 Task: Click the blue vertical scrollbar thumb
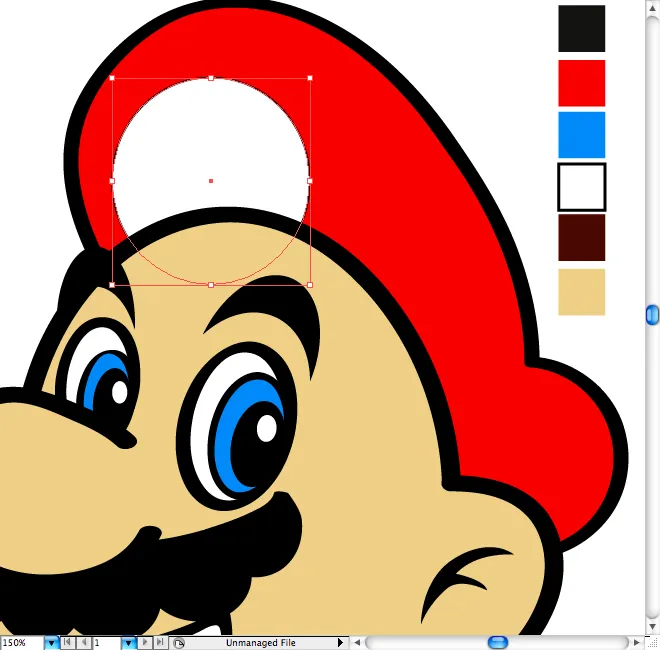point(652,315)
